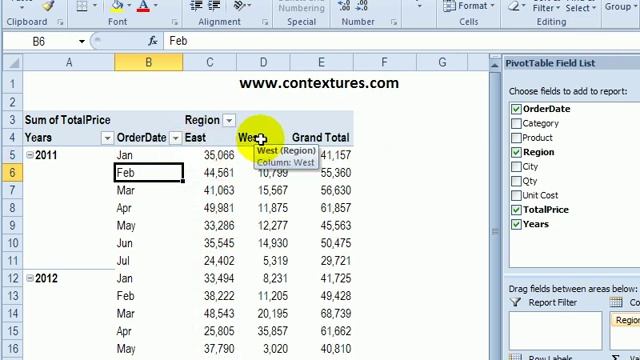This screenshot has height=360, width=640.
Task: Click the Decrease Indent icon
Action: pyautogui.click(x=197, y=5)
